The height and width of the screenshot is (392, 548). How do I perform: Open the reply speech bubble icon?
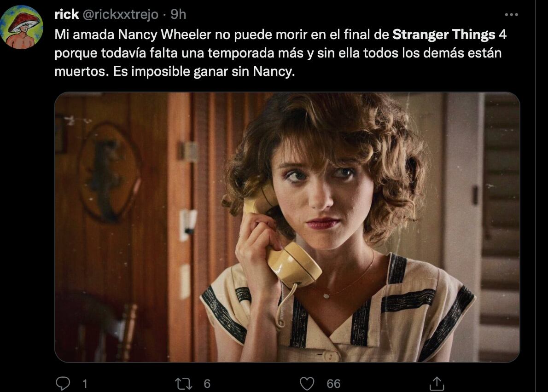[x=63, y=383]
